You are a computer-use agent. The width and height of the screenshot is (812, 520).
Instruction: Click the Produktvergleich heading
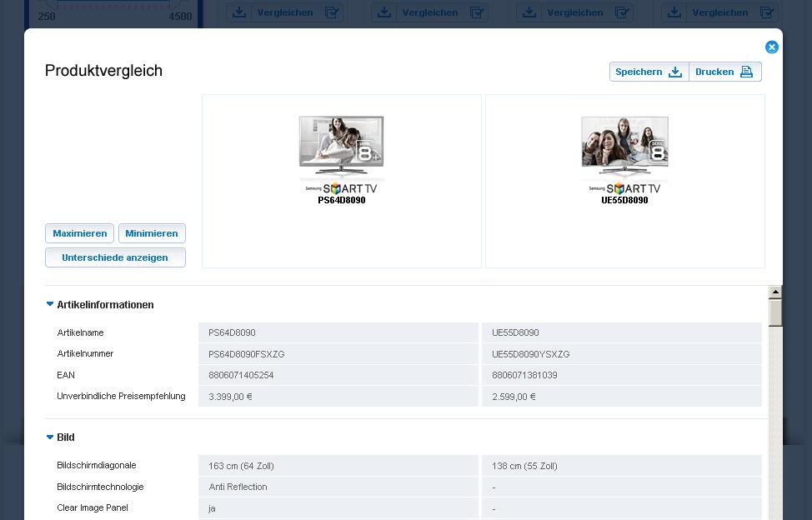tap(103, 70)
